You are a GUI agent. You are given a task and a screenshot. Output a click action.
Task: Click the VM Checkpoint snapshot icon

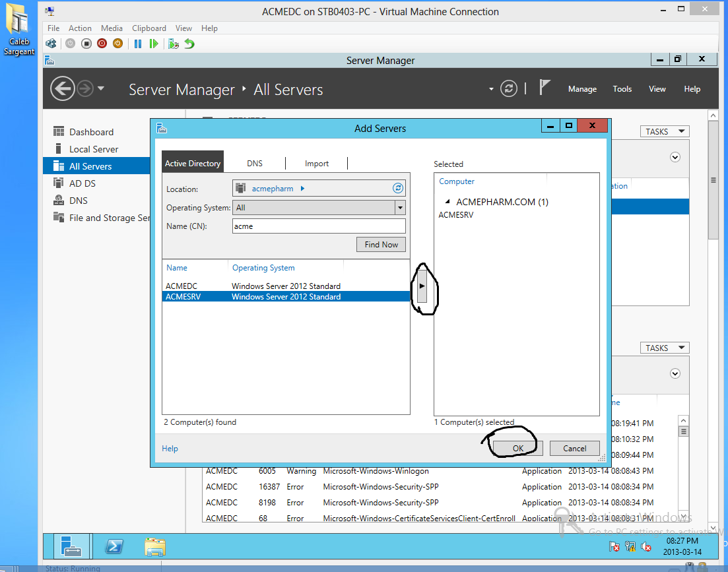click(174, 44)
